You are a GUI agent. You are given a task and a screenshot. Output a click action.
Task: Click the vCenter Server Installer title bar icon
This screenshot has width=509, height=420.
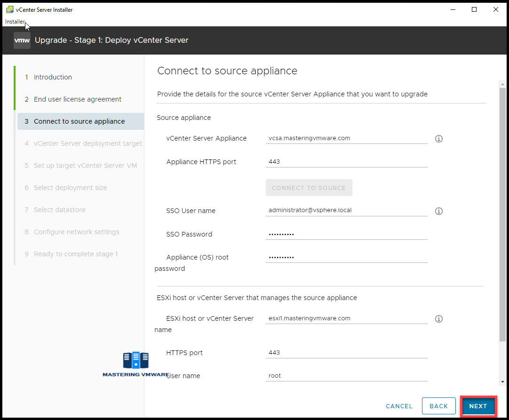pos(10,9)
